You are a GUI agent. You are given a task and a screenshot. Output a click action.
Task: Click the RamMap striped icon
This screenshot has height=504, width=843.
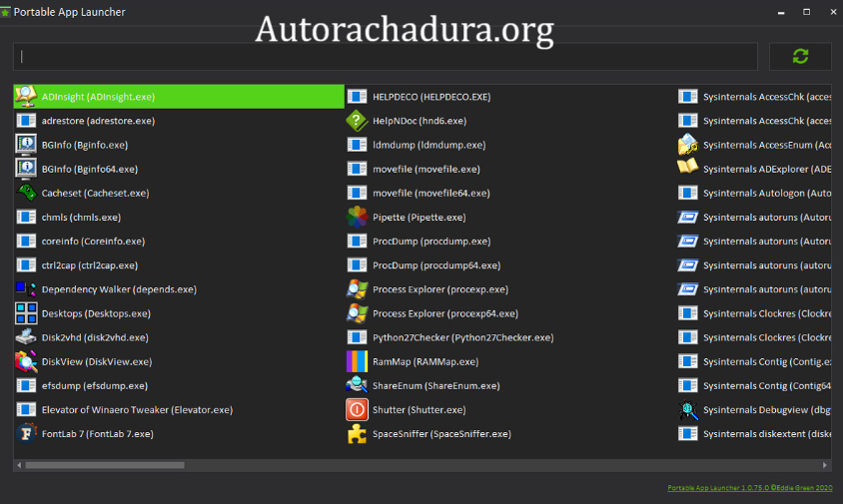pos(357,361)
